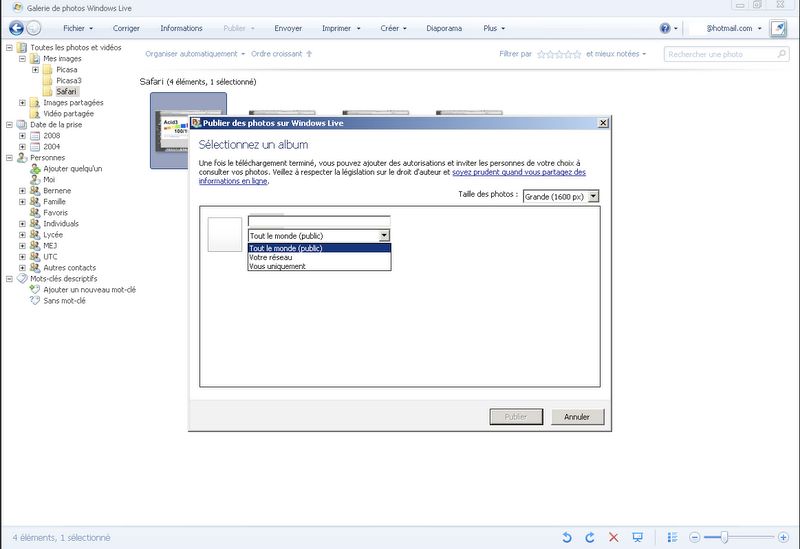
Task: Collapse Toutes les photos et vidéos tree
Action: [9, 47]
